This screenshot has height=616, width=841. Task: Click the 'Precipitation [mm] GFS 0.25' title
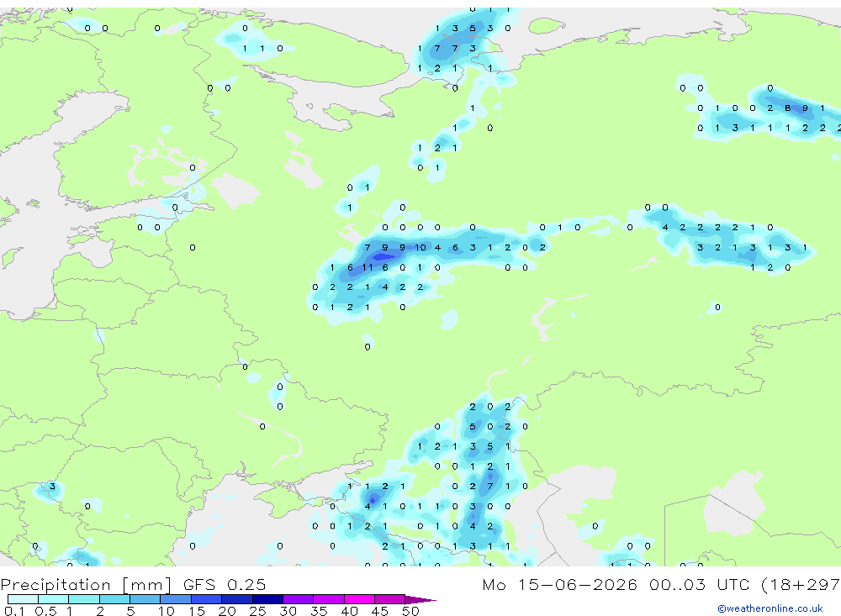(x=133, y=585)
